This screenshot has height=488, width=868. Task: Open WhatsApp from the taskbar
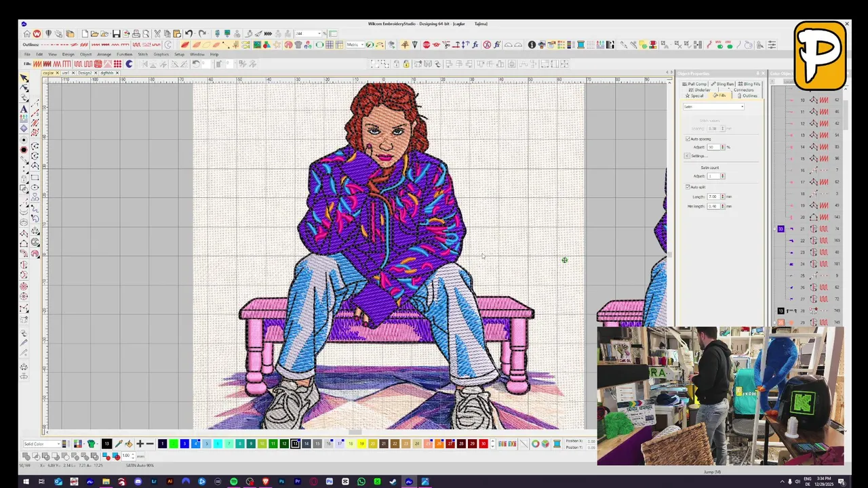(361, 481)
